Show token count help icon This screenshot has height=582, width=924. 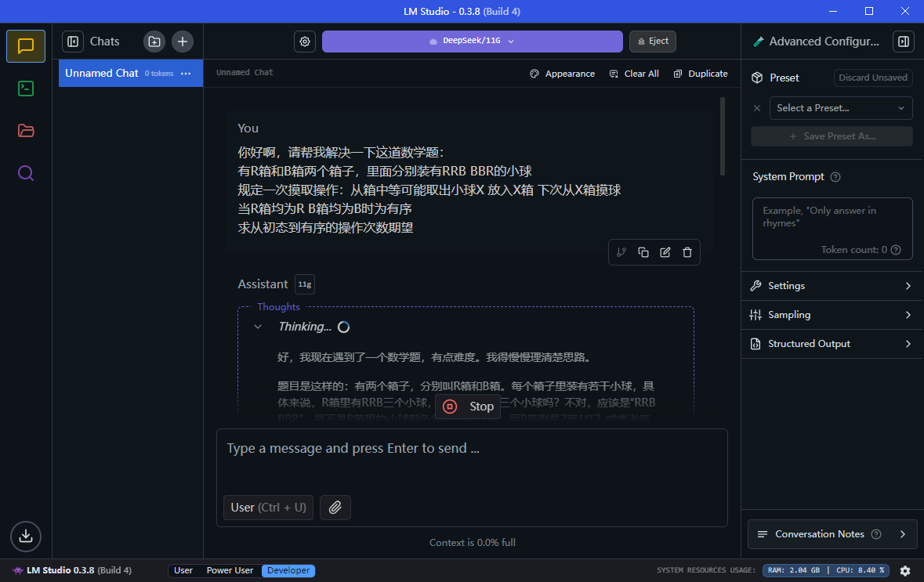pyautogui.click(x=896, y=250)
